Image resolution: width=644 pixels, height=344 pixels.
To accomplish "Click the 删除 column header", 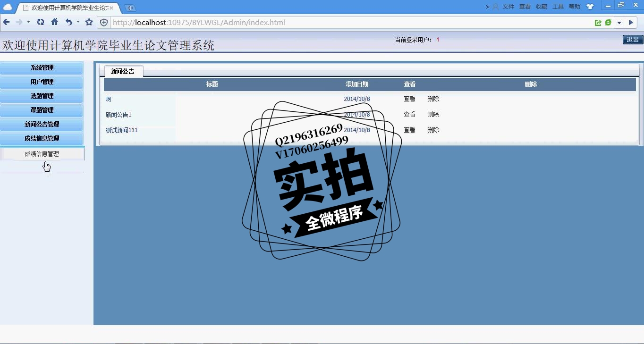I will [x=531, y=84].
